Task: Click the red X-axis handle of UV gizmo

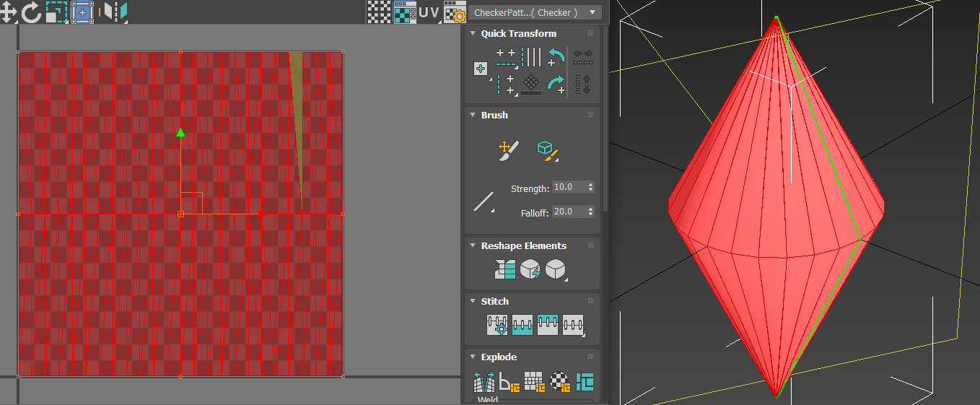Action: click(261, 214)
